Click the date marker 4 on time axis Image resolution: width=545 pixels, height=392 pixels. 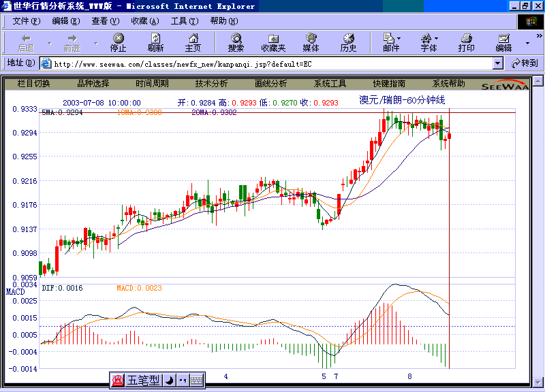click(x=226, y=376)
